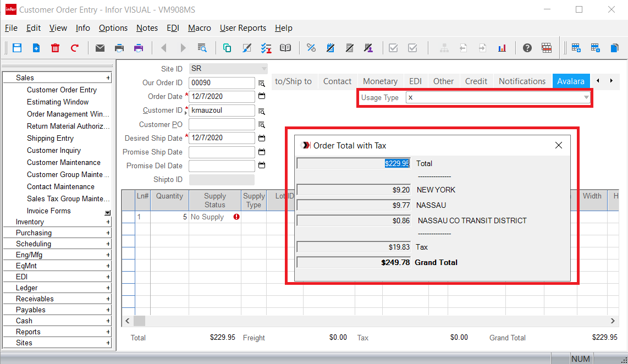628x364 pixels.
Task: Open Estimating Window in sidebar
Action: click(x=58, y=102)
